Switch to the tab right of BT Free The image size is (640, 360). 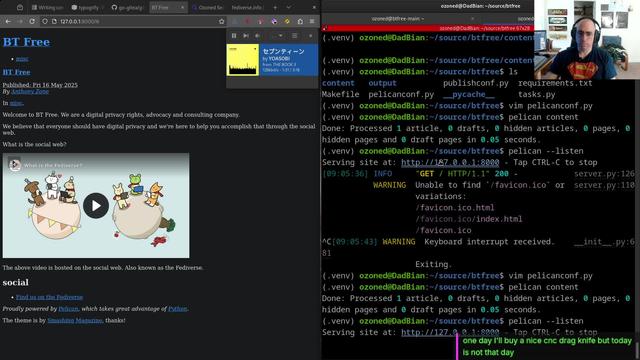207,7
